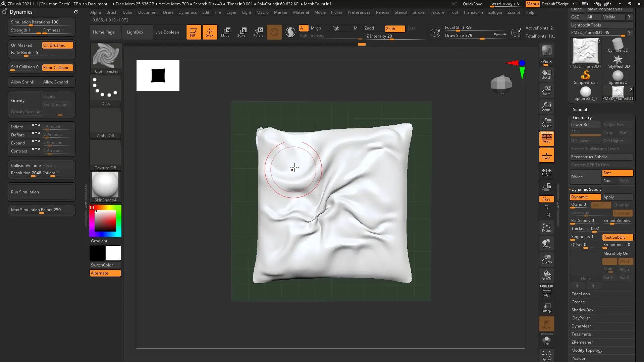The width and height of the screenshot is (644, 362).
Task: Select the Rotate transform tool in top shelf
Action: tap(258, 32)
